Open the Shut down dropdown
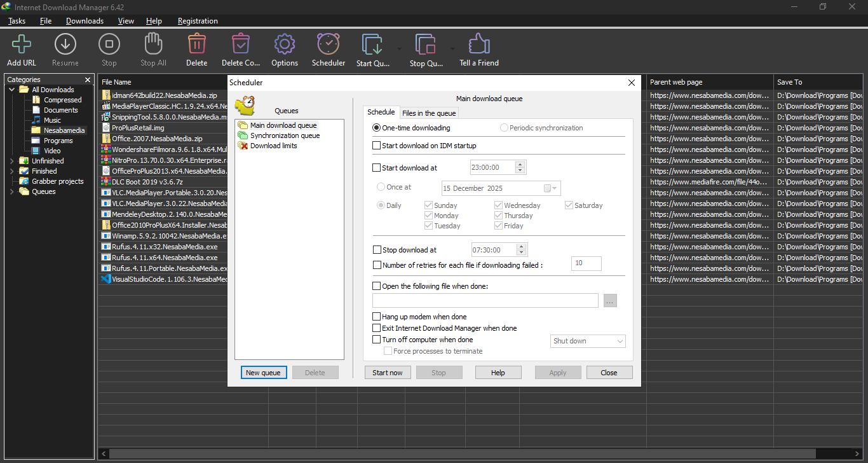 588,341
